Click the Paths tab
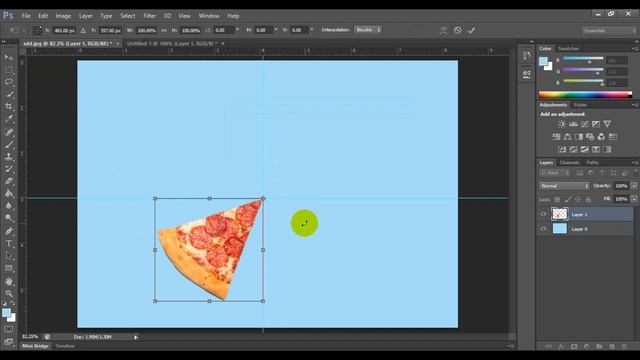The height and width of the screenshot is (360, 640). click(592, 162)
